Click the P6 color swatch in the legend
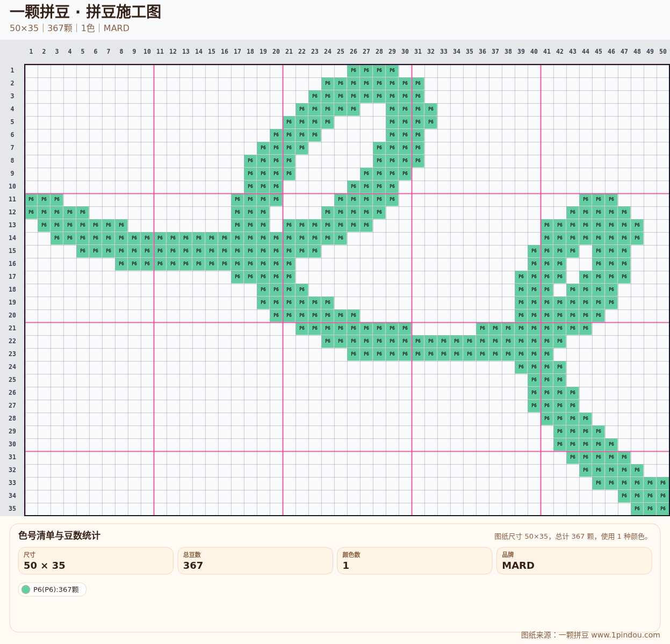 26,590
